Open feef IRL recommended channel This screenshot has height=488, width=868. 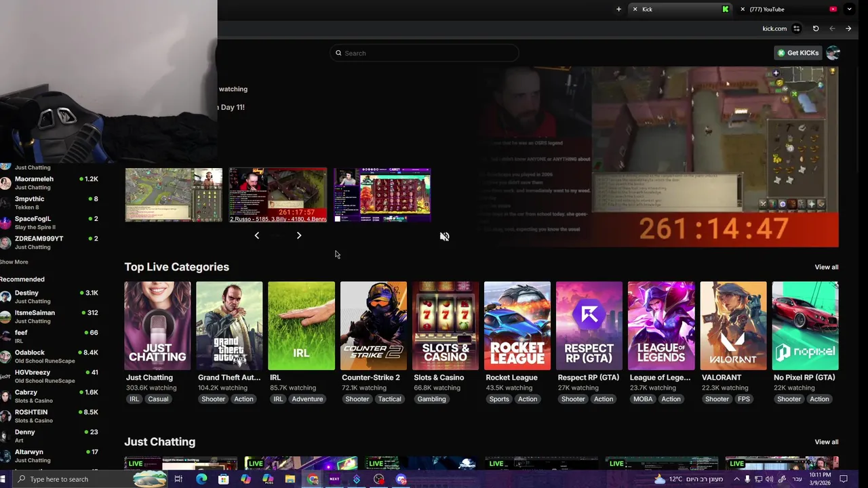click(50, 337)
